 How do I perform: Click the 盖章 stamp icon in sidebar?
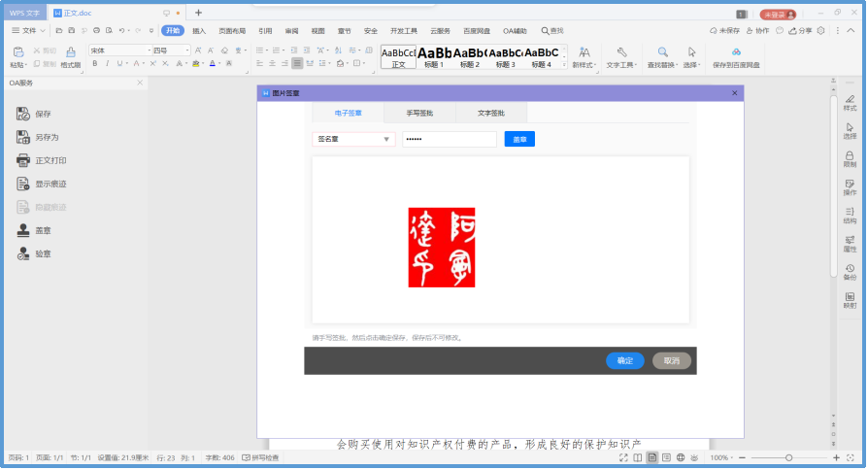click(22, 230)
